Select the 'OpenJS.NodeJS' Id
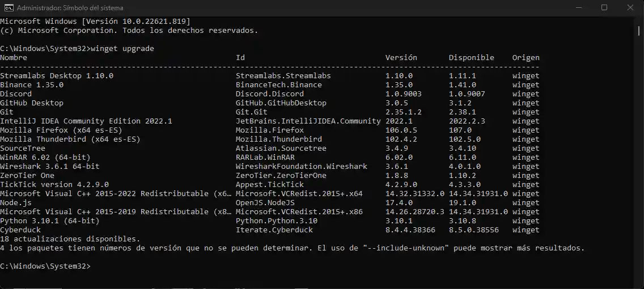This screenshot has height=289, width=644. click(x=265, y=202)
